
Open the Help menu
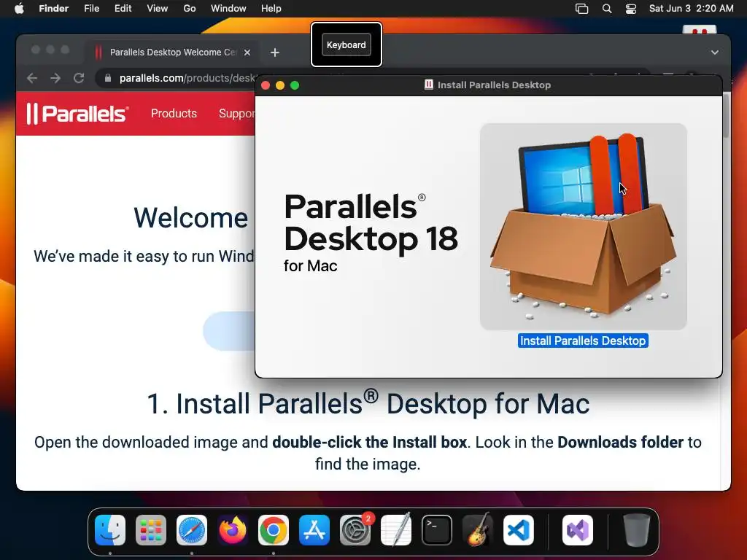271,9
